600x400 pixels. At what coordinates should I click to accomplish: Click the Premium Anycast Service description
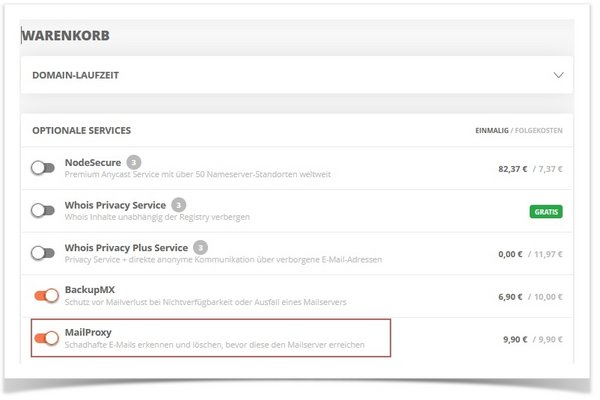click(x=197, y=175)
